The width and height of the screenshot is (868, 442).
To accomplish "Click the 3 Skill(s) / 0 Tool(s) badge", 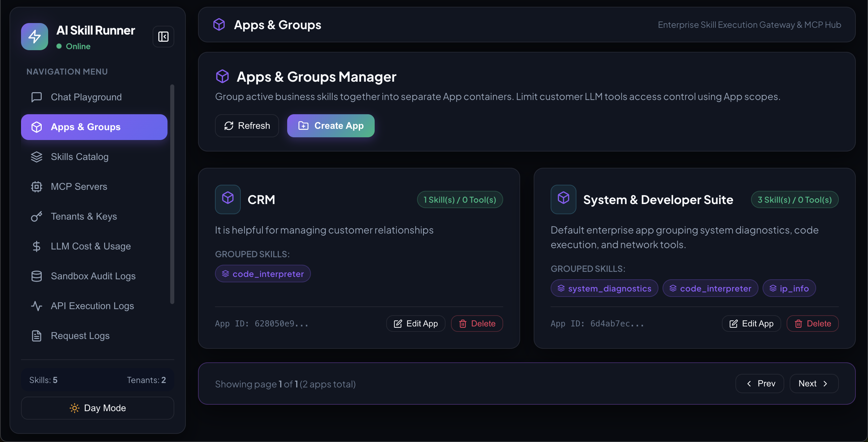I will coord(795,200).
